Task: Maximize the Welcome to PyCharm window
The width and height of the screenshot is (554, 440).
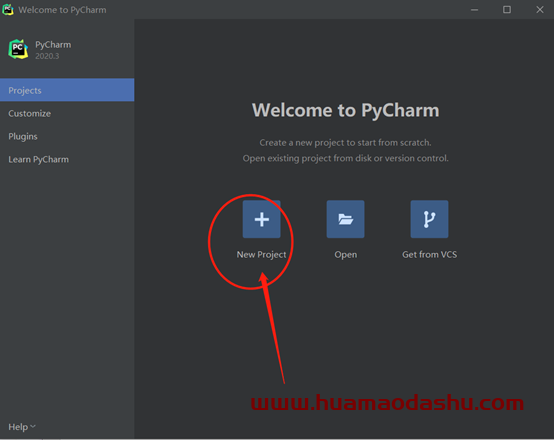Action: point(507,10)
